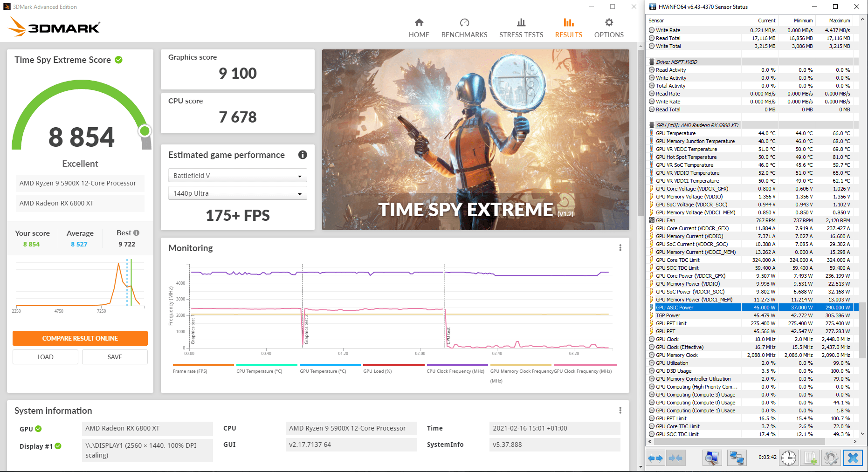Open HWiNFO monitor with magnifier icon
Viewport: 868px width, 472px height.
[x=712, y=458]
